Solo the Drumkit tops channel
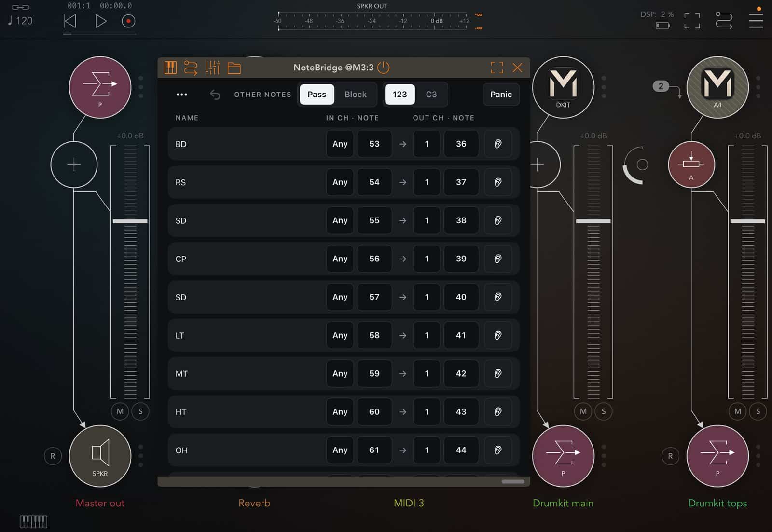The image size is (772, 532). coord(758,411)
